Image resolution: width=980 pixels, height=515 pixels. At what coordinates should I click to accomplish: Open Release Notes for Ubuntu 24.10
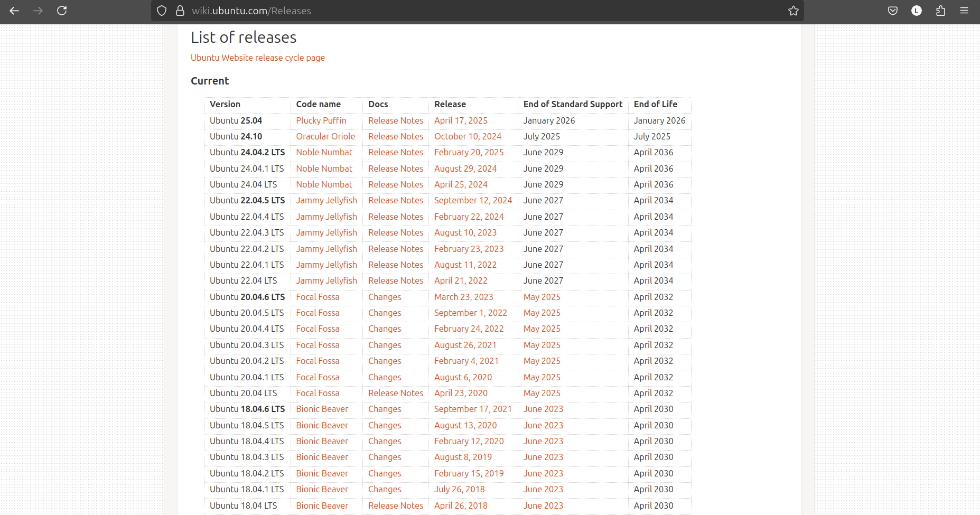(x=396, y=136)
